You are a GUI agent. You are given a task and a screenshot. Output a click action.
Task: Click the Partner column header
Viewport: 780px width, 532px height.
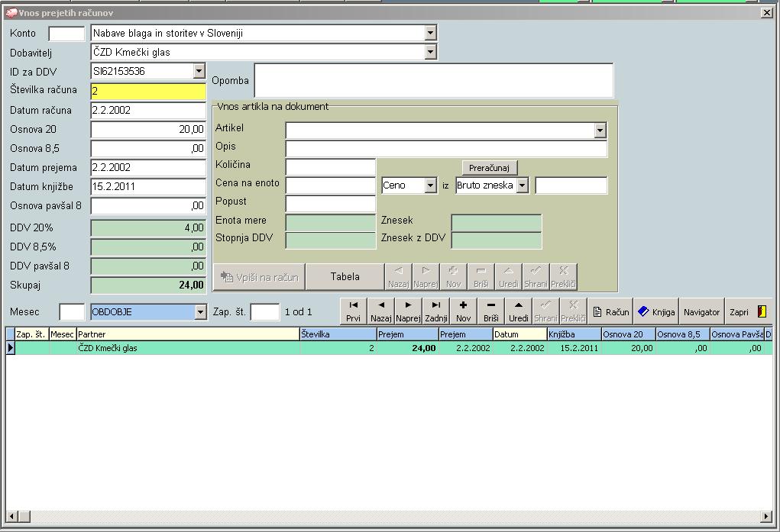[x=187, y=334]
